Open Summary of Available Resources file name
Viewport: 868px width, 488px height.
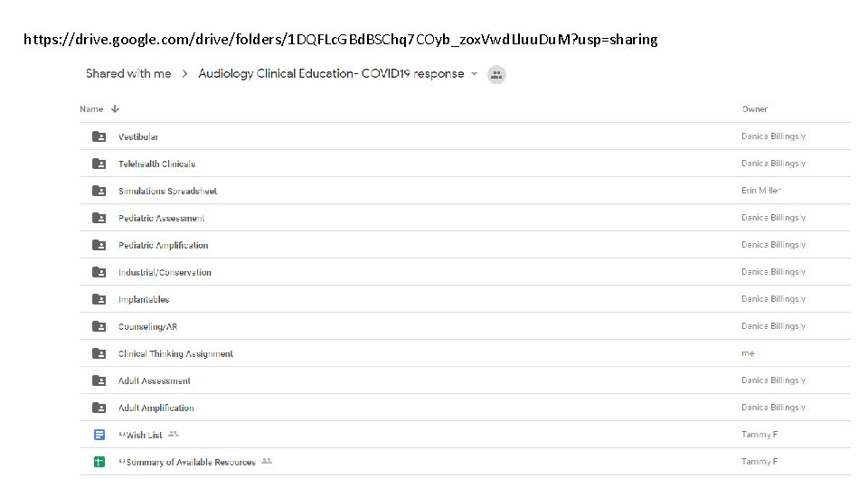(x=187, y=462)
